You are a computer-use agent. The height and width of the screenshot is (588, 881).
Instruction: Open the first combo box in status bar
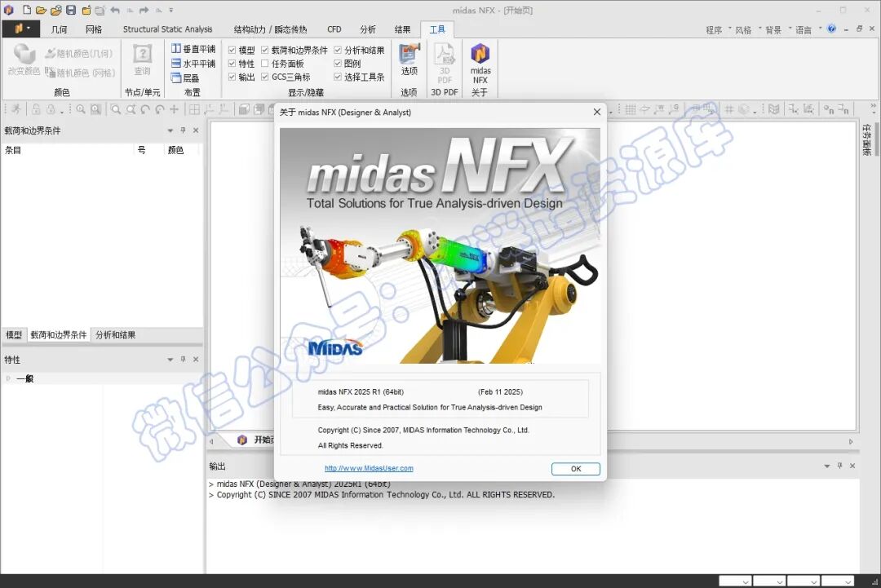coord(735,581)
